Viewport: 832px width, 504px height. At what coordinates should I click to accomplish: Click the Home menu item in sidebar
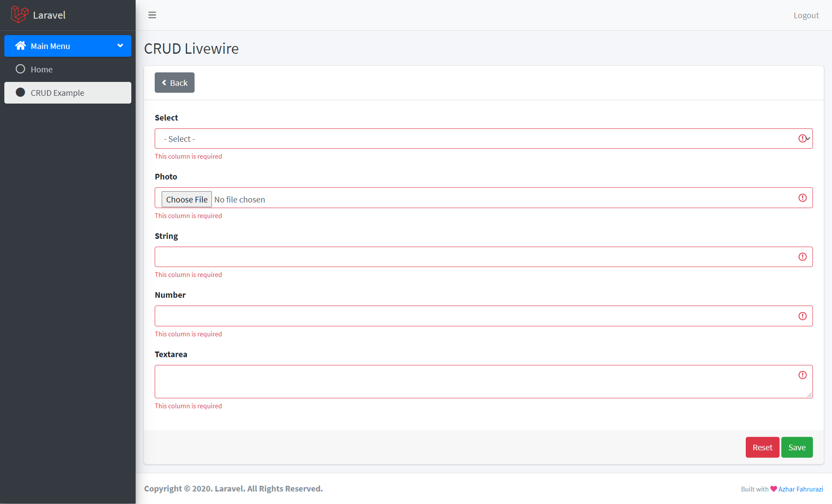pos(67,69)
